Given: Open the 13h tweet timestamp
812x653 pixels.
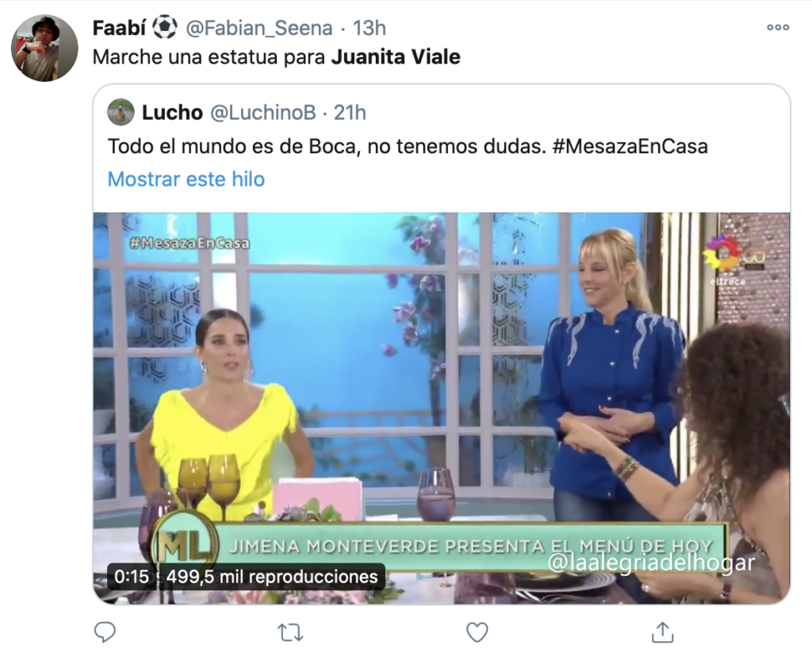Looking at the screenshot, I should 370,28.
